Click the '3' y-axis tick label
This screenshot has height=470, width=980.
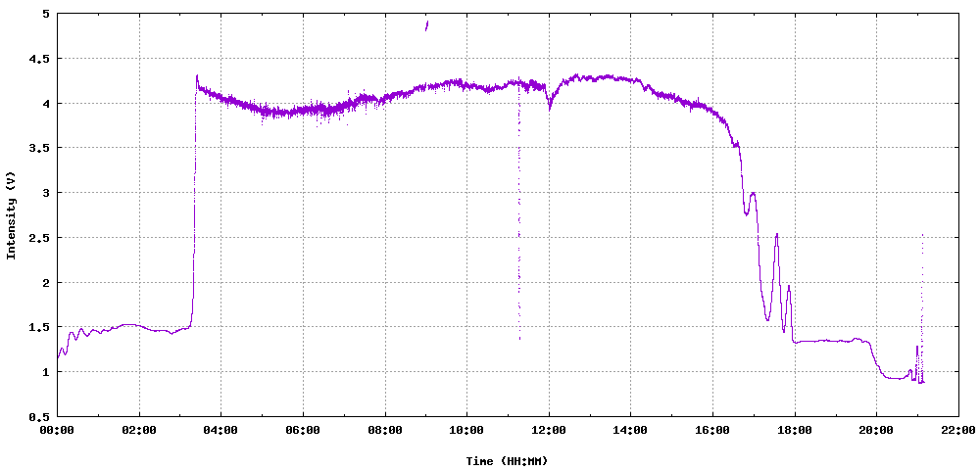tap(47, 193)
